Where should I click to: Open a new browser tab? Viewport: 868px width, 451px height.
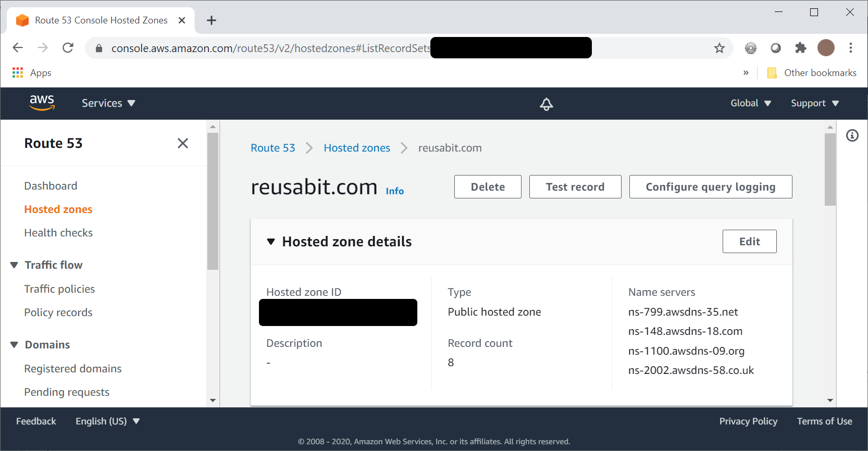click(212, 20)
